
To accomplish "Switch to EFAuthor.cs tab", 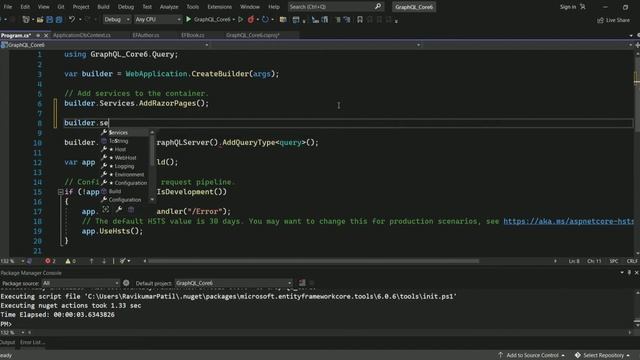I will tap(146, 36).
